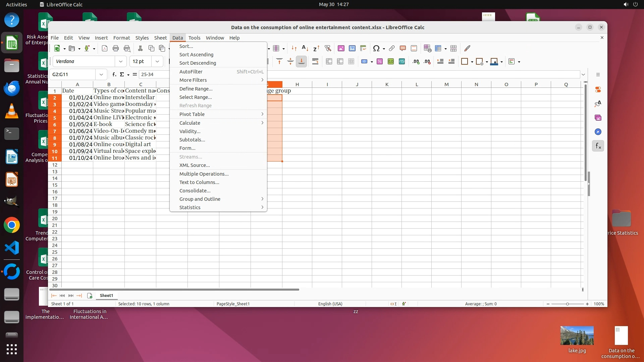Viewport: 644px width, 362px height.
Task: Open Google Chrome from the dock
Action: pyautogui.click(x=12, y=225)
